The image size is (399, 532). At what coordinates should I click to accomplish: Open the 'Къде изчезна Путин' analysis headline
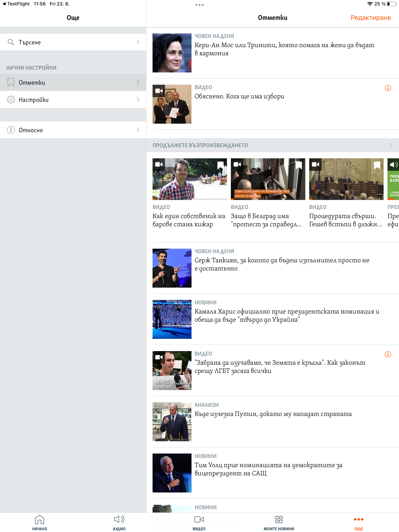[x=273, y=414]
